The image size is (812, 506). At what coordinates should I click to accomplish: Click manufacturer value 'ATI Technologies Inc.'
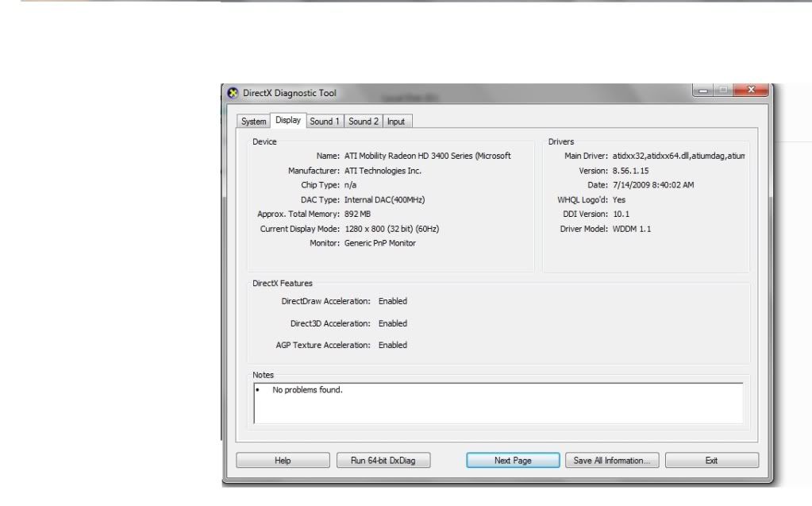click(383, 171)
